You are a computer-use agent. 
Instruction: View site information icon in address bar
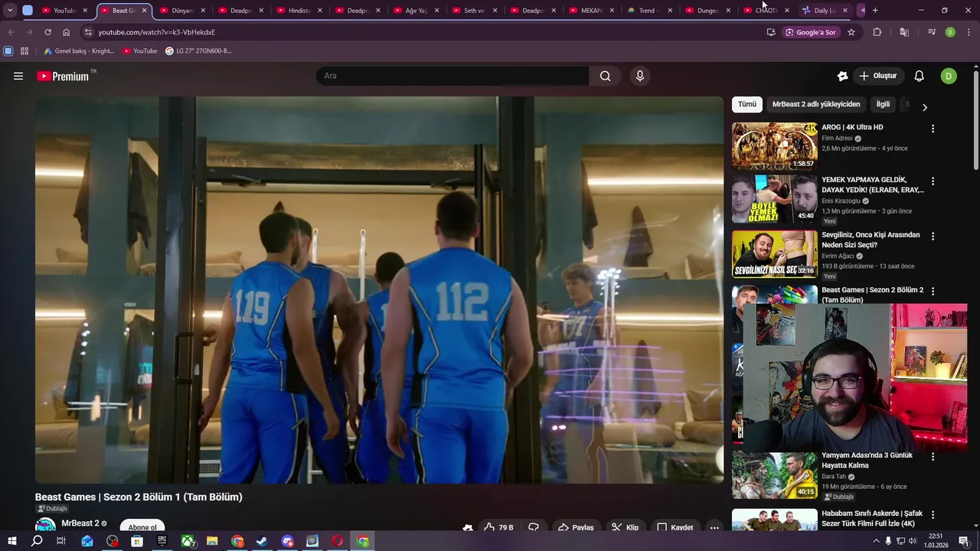tap(88, 32)
